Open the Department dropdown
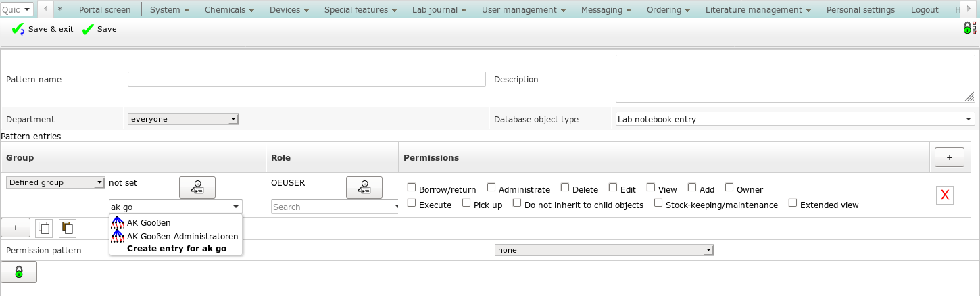This screenshot has width=980, height=296. click(x=183, y=119)
